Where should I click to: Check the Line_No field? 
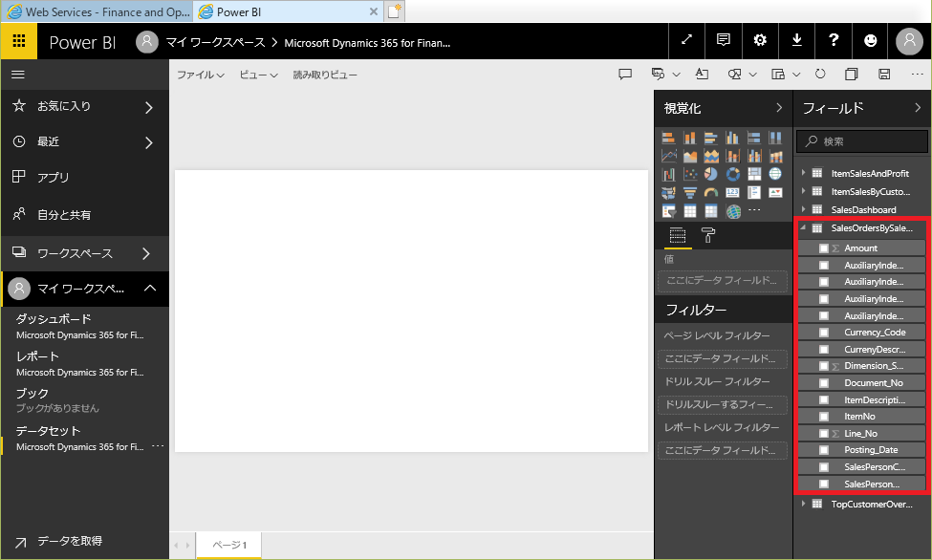coord(824,433)
